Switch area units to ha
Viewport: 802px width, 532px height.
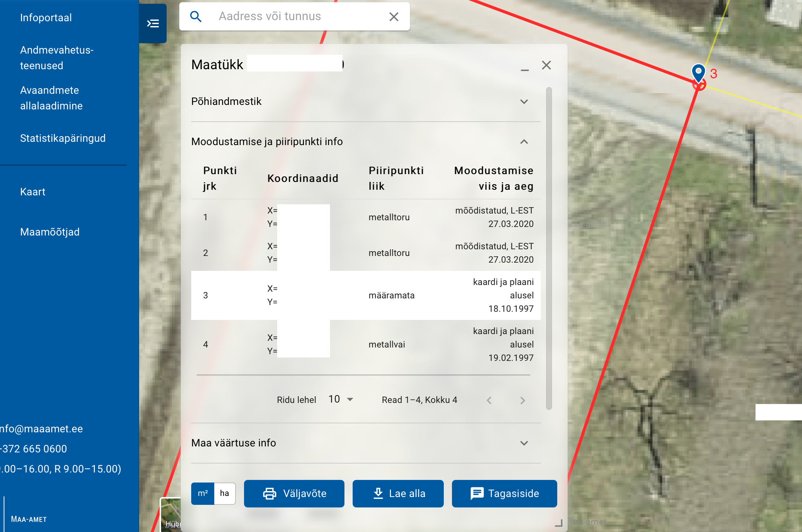coord(224,493)
